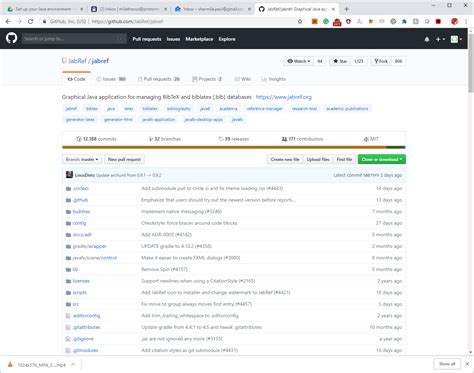Click the language breakdown color bar
The image size is (474, 373).
coord(234,147)
